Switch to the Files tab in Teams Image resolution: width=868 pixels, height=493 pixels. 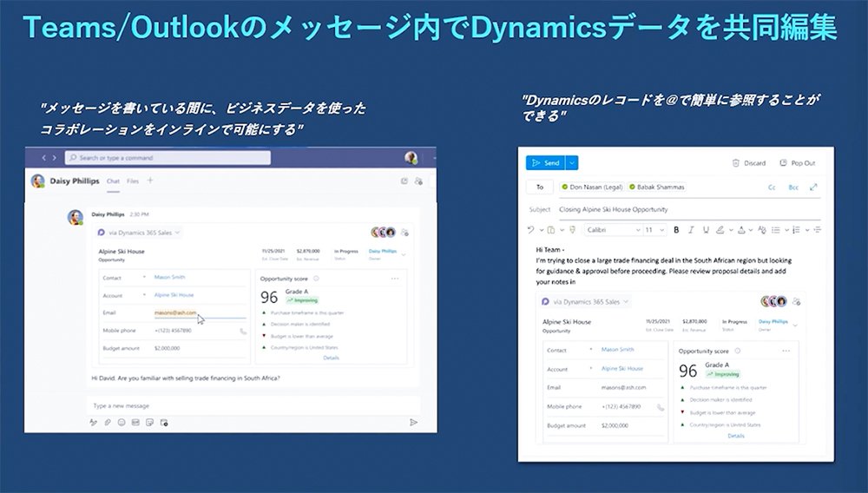(x=133, y=181)
